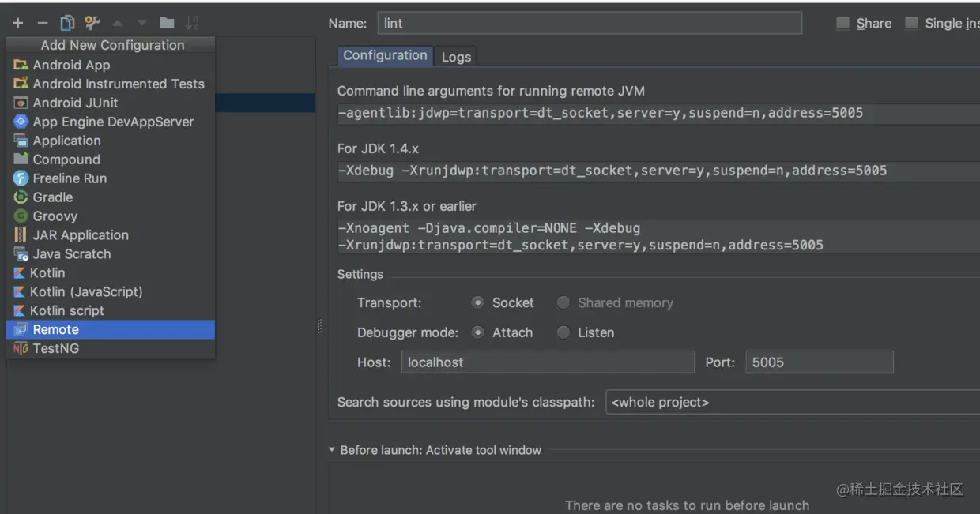980x514 pixels.
Task: Collapse the Before launch section
Action: [x=332, y=450]
